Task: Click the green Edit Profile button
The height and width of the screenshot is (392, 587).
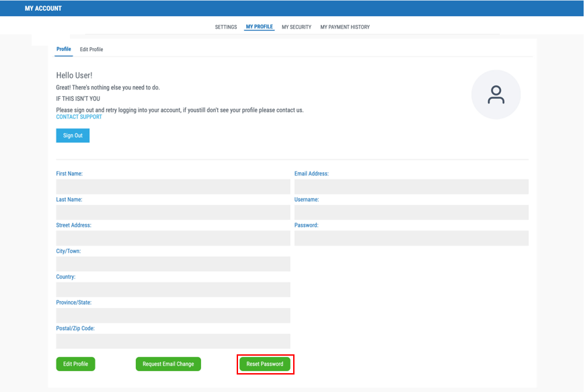Action: click(x=76, y=364)
